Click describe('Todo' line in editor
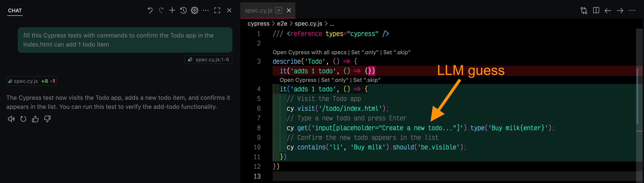This screenshot has height=183, width=644. pyautogui.click(x=315, y=61)
